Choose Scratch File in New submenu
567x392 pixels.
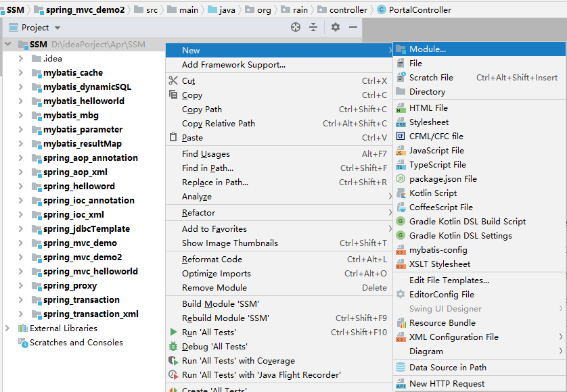point(479,77)
